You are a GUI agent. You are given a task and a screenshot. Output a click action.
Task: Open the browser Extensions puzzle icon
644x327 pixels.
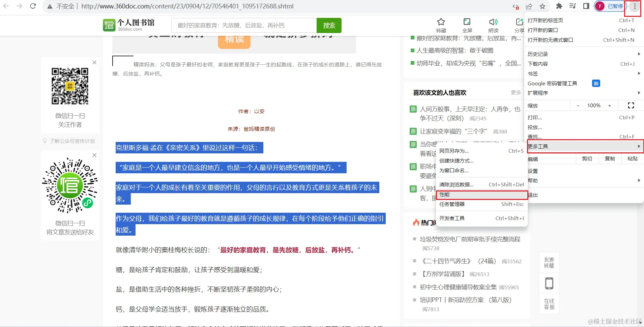[559, 6]
